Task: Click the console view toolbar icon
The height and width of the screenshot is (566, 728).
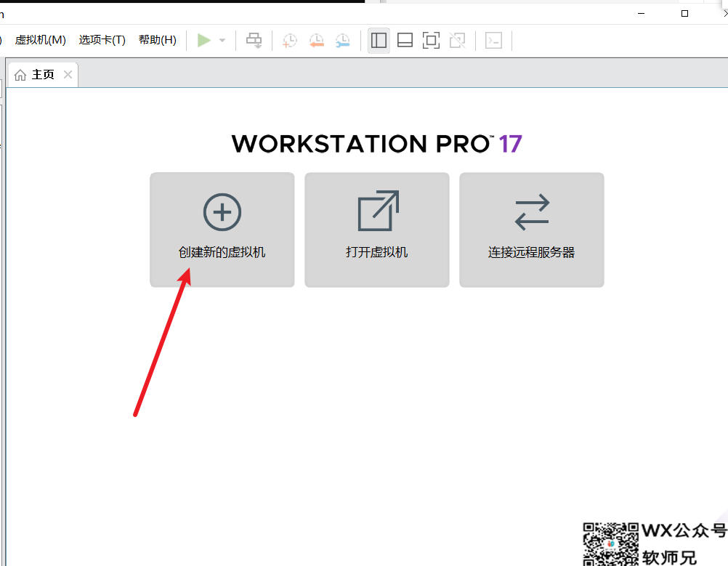Action: pos(493,41)
